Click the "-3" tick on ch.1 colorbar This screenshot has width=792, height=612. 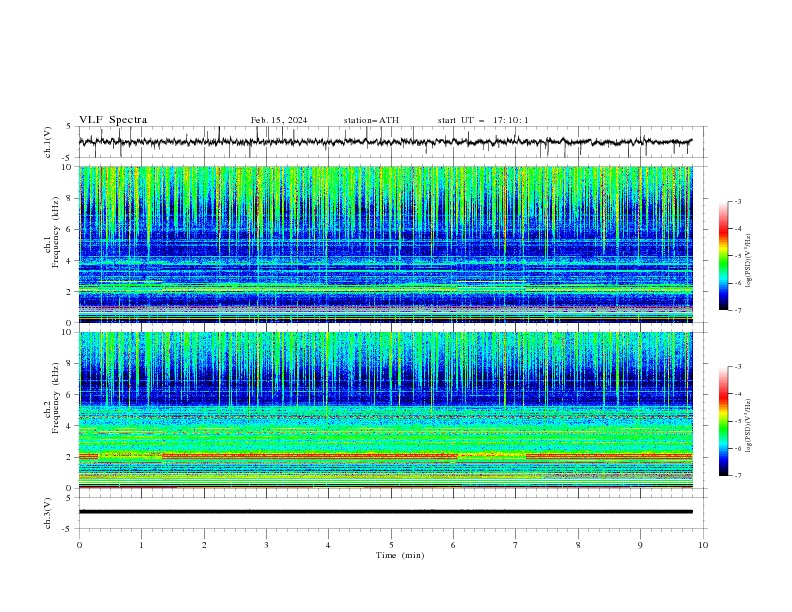tap(737, 201)
